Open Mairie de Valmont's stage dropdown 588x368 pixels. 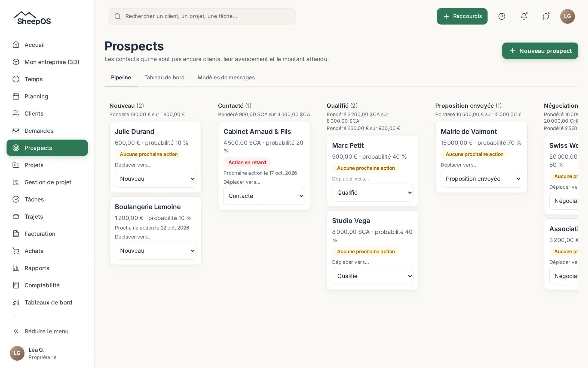(x=481, y=179)
